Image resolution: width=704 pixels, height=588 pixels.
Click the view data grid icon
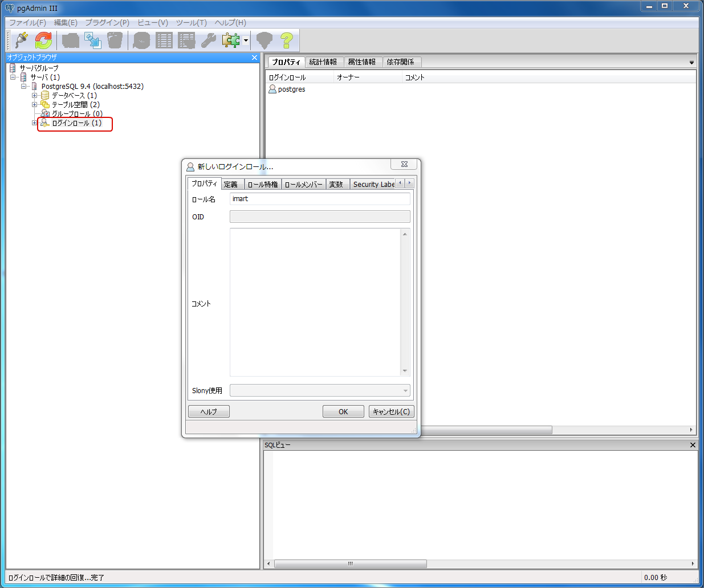coord(164,40)
